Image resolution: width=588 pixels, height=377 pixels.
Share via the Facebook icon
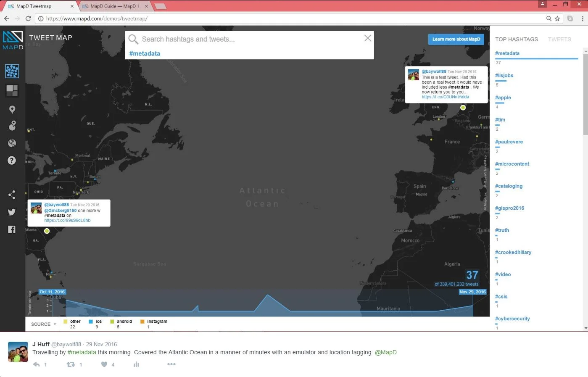tap(12, 229)
